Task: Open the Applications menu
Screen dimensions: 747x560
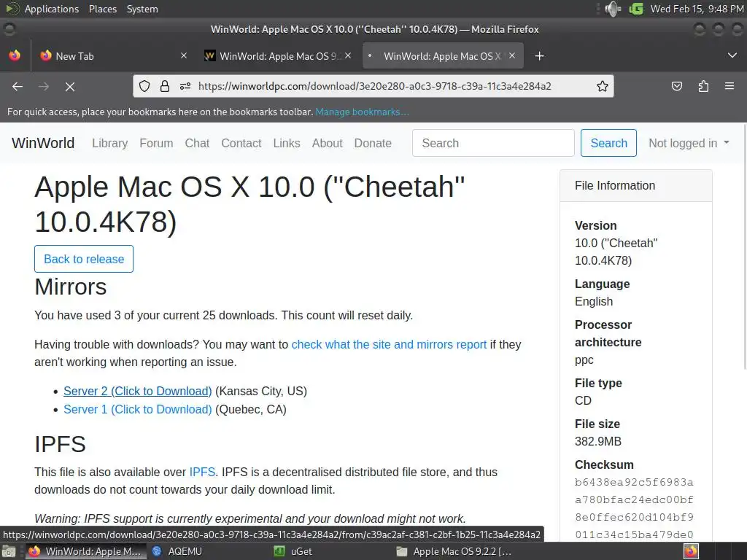Action: pos(52,9)
